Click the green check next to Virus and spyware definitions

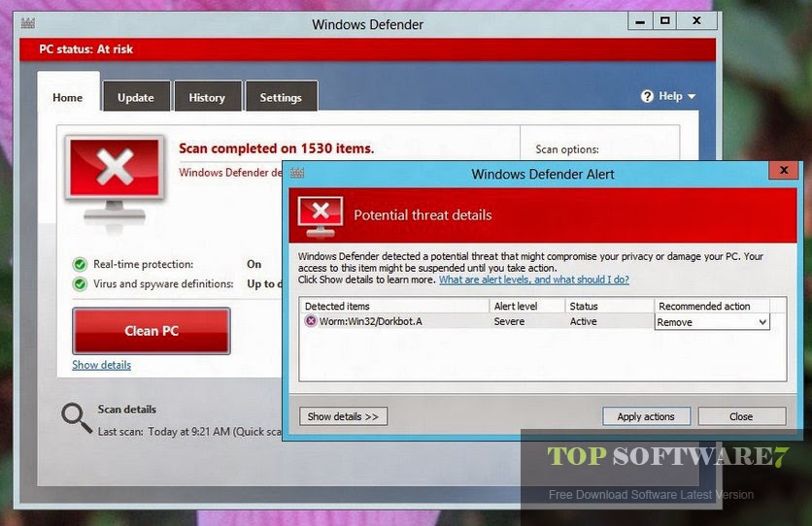[x=80, y=284]
